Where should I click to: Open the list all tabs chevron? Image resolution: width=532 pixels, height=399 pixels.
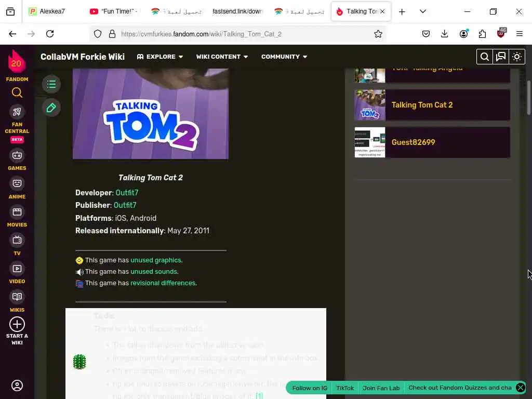pyautogui.click(x=423, y=11)
